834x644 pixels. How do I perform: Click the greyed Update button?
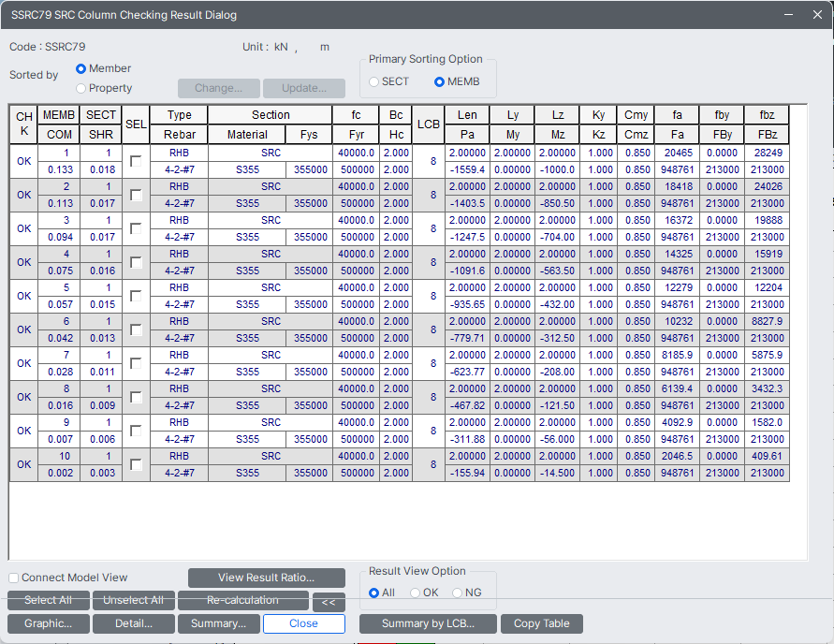tap(303, 88)
